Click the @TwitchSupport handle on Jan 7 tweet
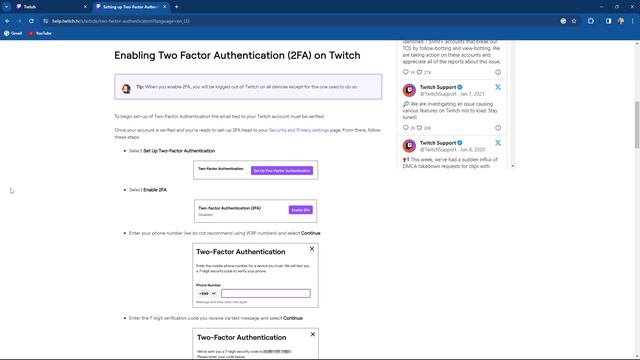Image resolution: width=640 pixels, height=360 pixels. coord(438,94)
